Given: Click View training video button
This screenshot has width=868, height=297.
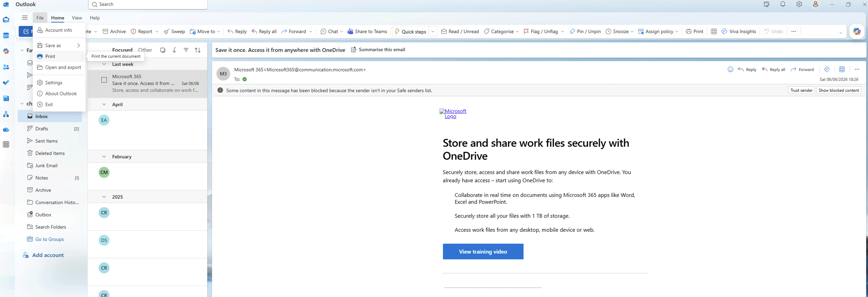Looking at the screenshot, I should tap(483, 252).
